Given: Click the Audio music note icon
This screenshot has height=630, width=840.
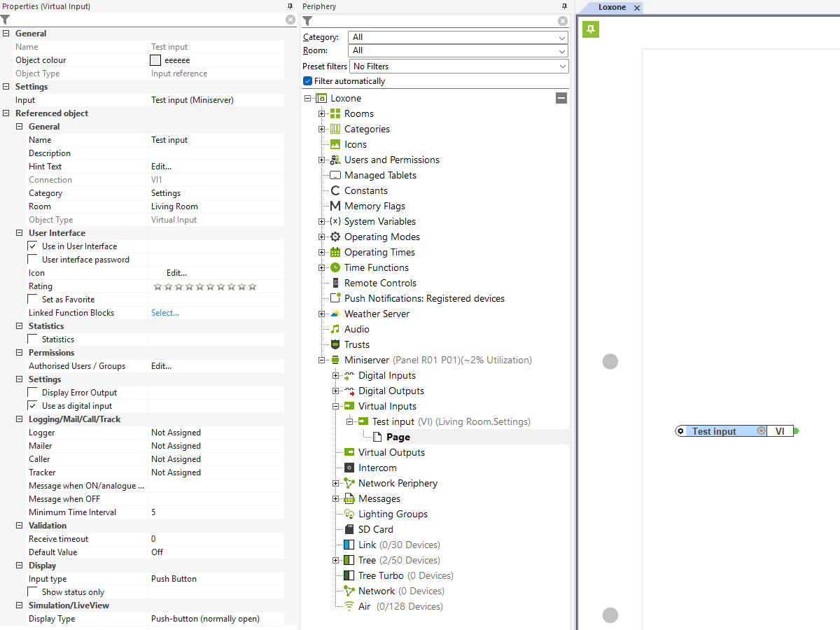Looking at the screenshot, I should pyautogui.click(x=335, y=329).
